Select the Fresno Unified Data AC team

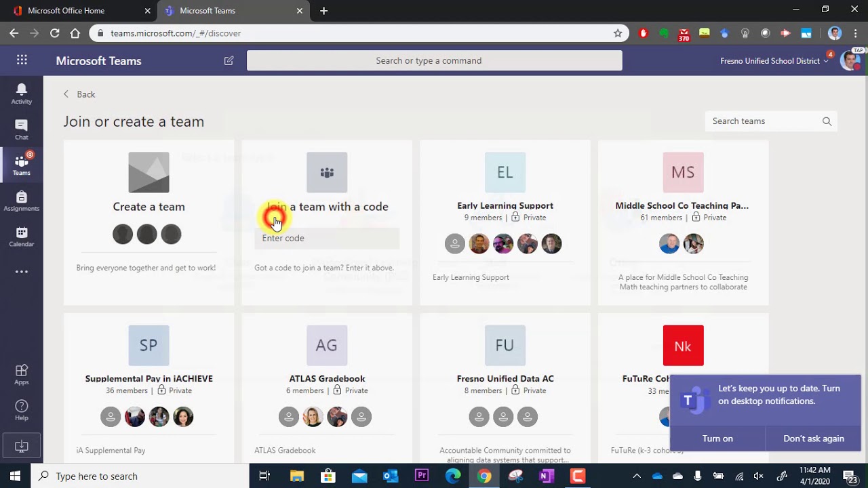[505, 388]
